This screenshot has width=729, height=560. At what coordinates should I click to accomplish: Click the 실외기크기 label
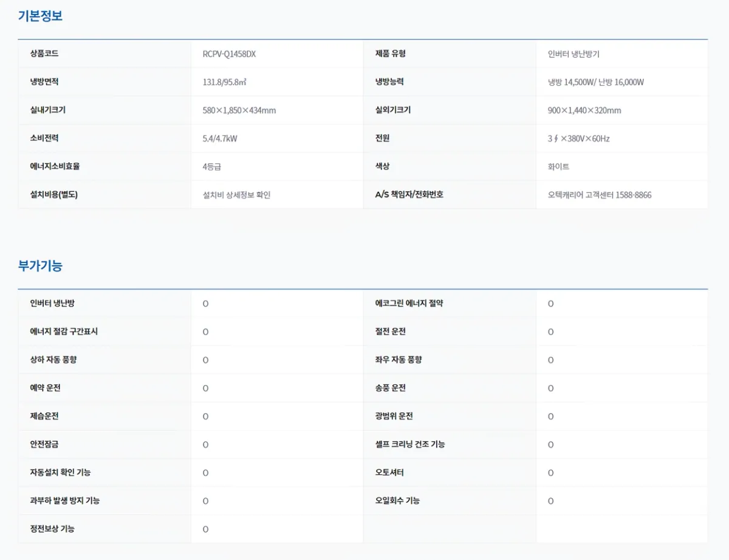coord(393,110)
